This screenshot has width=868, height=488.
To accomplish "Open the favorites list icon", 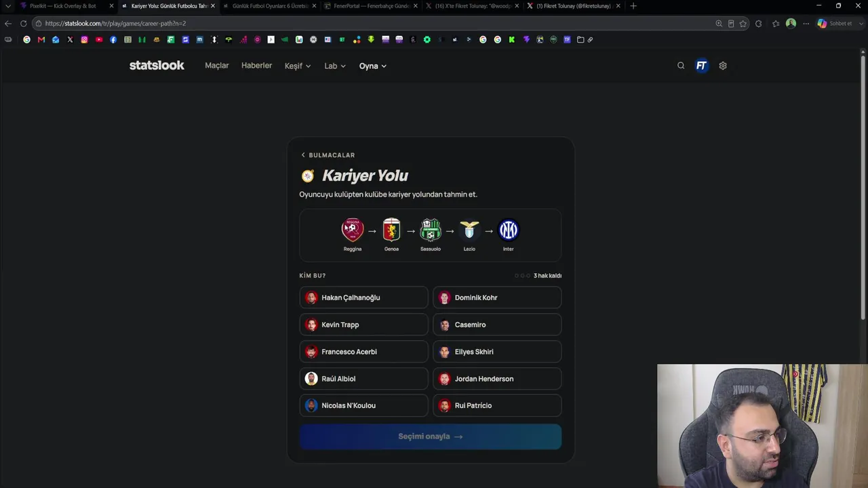I will point(776,23).
